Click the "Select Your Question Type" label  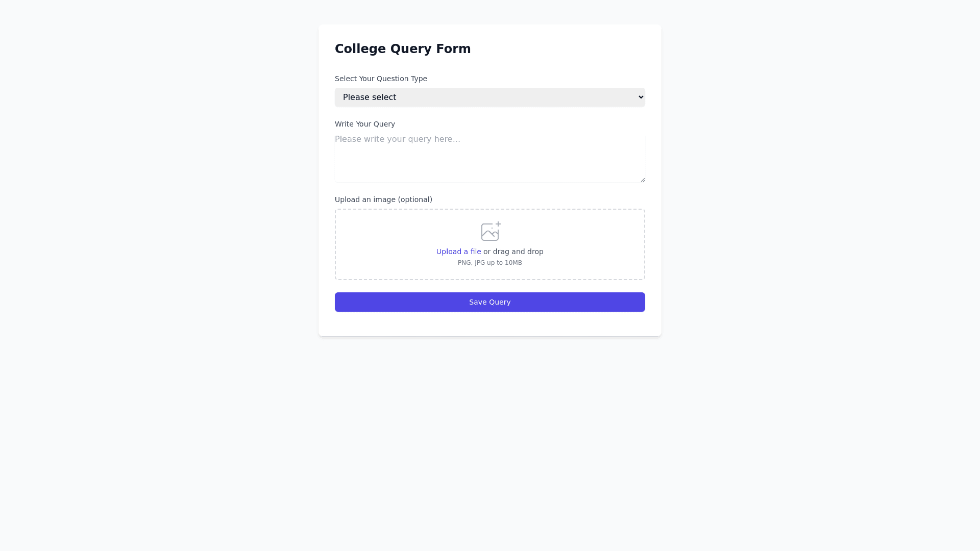point(381,79)
